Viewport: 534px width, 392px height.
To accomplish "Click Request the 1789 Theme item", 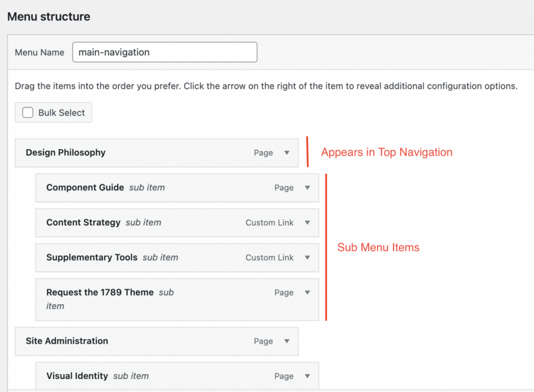I will coord(100,293).
